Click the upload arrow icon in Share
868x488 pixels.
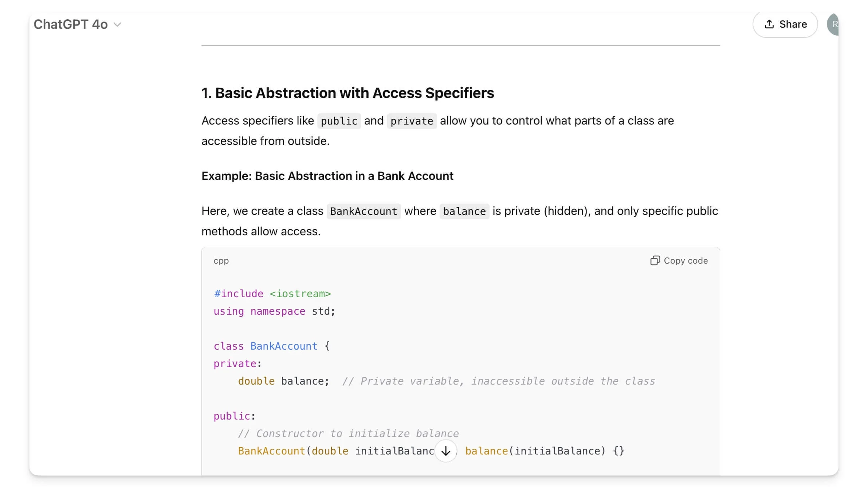pos(769,24)
